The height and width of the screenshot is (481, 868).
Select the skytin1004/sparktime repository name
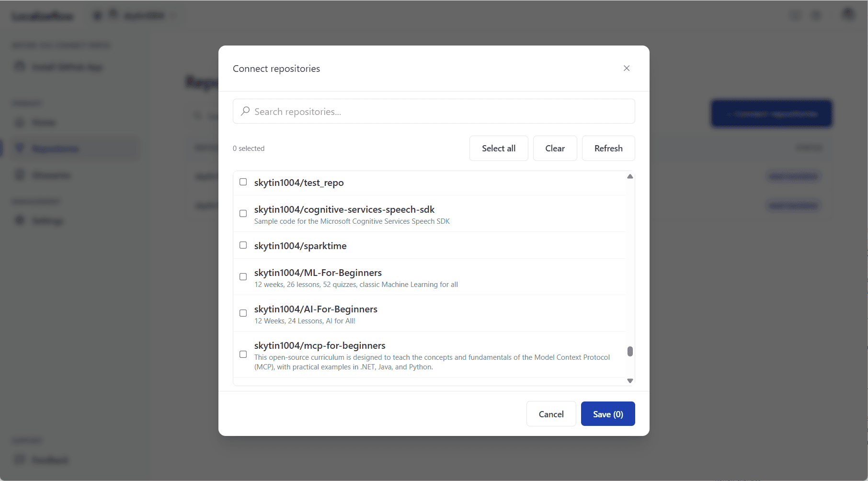[x=300, y=246]
